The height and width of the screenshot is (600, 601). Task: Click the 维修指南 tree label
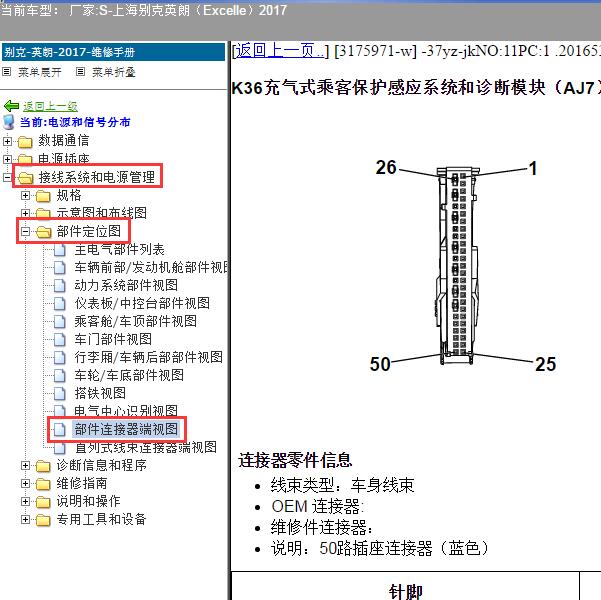[82, 483]
